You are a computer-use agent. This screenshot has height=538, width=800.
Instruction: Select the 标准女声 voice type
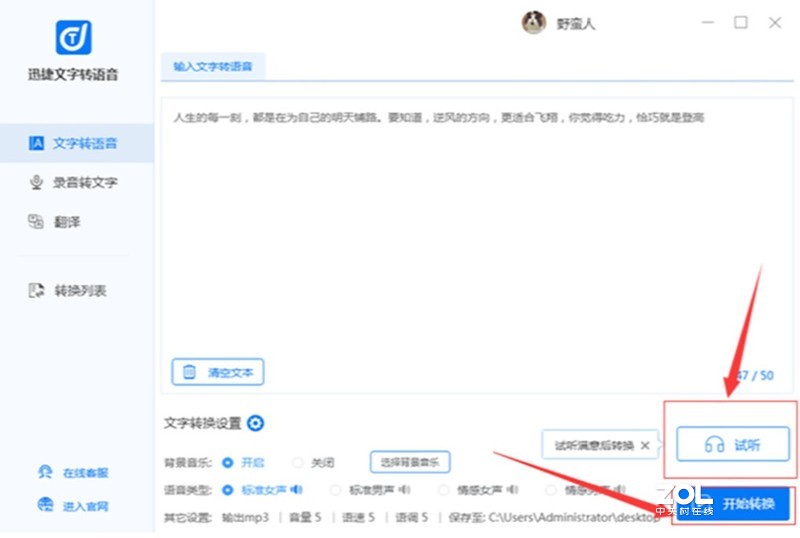tap(228, 490)
